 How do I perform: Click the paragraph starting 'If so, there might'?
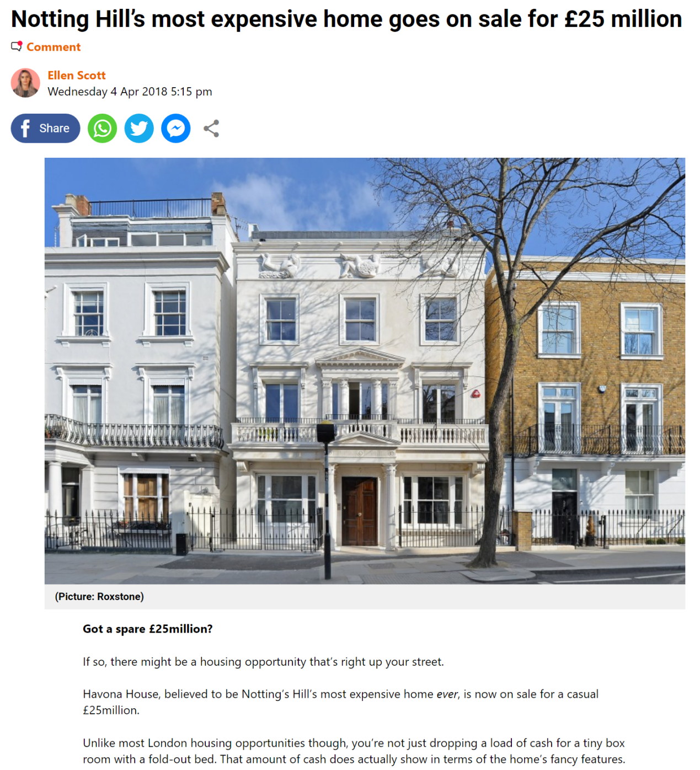[x=263, y=661]
